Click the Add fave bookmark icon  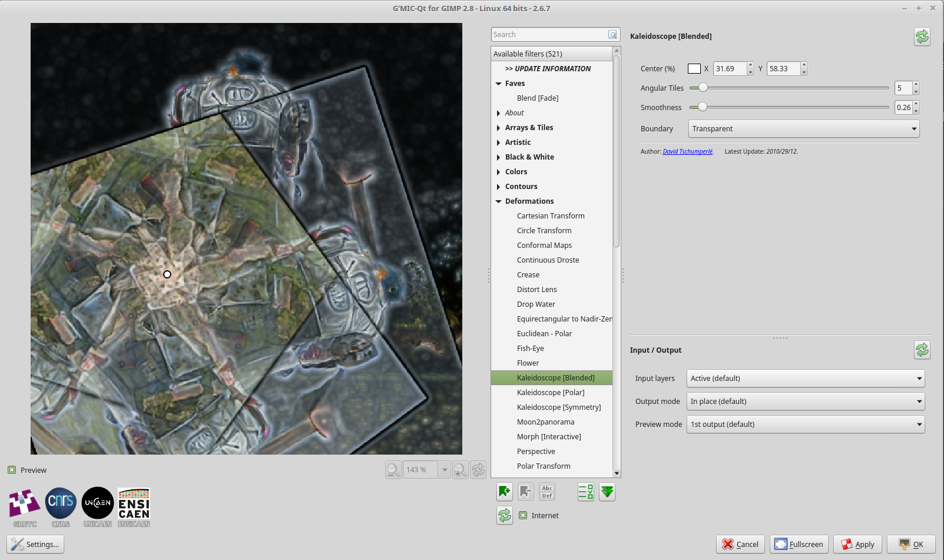pos(504,492)
